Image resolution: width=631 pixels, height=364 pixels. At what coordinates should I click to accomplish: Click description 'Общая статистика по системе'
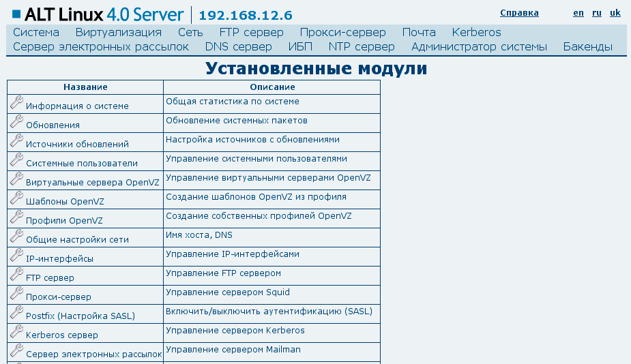[x=233, y=102]
